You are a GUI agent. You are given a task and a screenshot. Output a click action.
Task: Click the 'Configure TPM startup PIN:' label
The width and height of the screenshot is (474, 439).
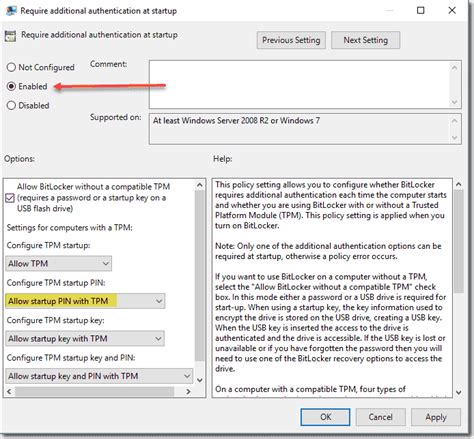(x=56, y=283)
